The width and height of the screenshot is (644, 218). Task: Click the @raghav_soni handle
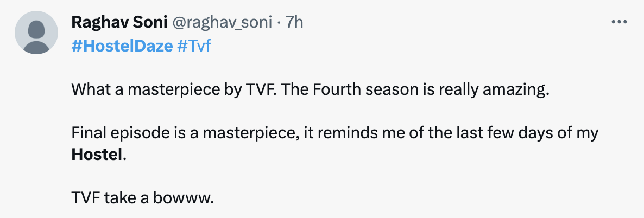click(x=222, y=23)
